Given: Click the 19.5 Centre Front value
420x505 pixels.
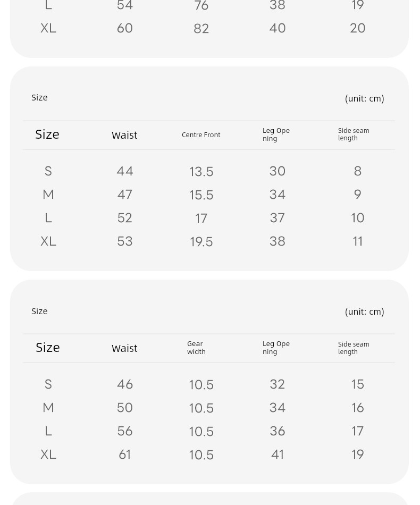Looking at the screenshot, I should [x=201, y=241].
